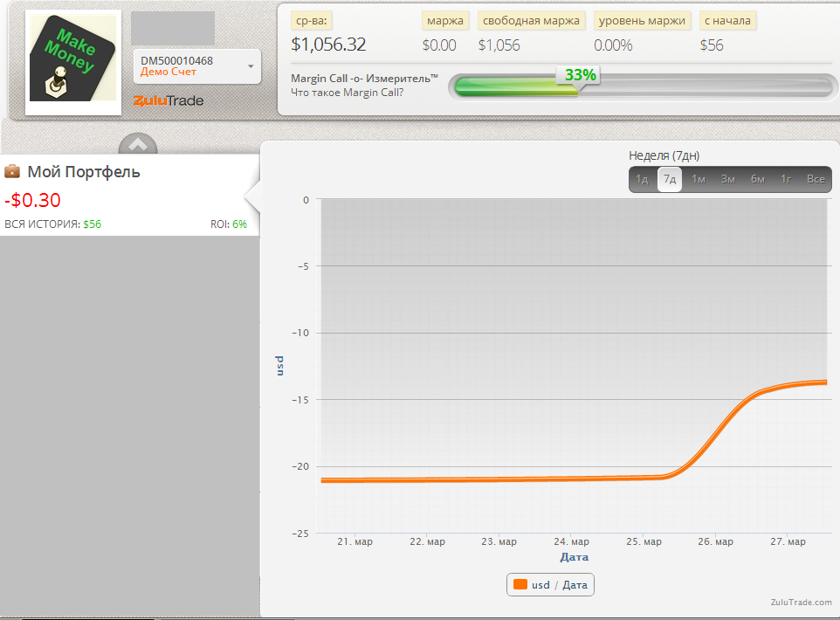Switch chart range to 6м
The width and height of the screenshot is (840, 620).
pyautogui.click(x=758, y=179)
